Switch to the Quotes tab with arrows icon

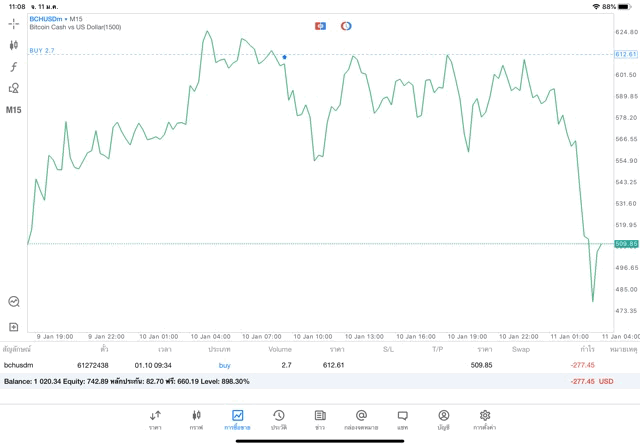pos(155,419)
